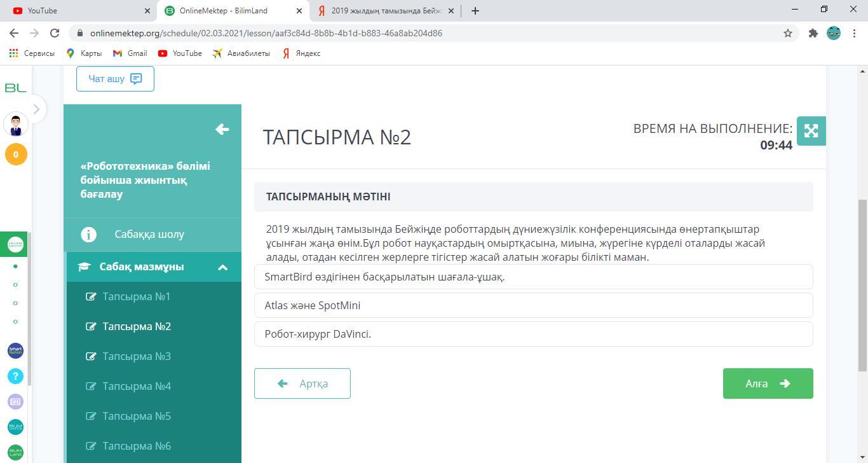This screenshot has width=868, height=463.
Task: Bookmark this page with star icon
Action: (788, 33)
